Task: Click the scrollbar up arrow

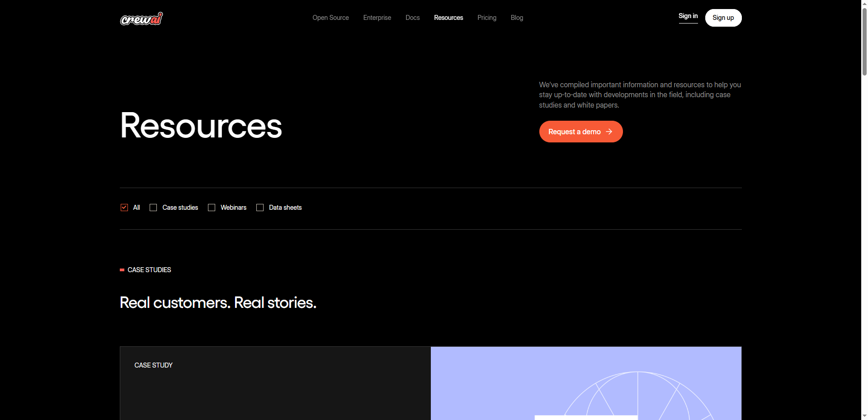Action: click(864, 3)
